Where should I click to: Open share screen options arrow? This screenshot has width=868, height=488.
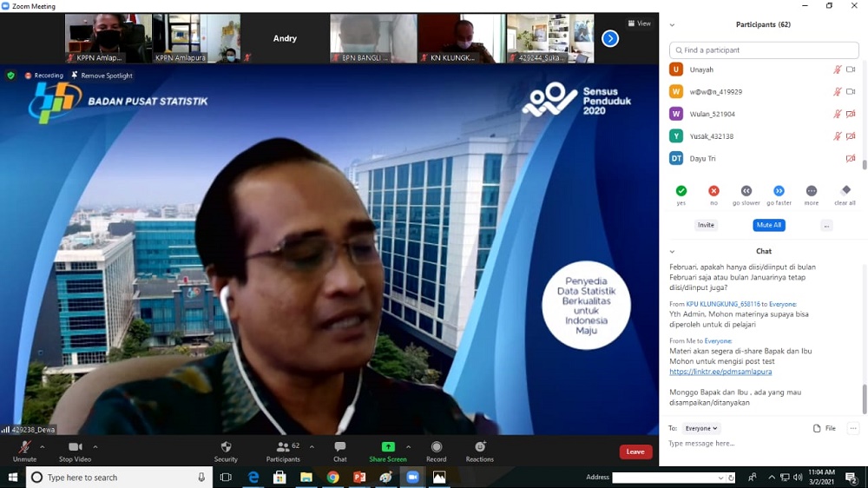point(409,447)
